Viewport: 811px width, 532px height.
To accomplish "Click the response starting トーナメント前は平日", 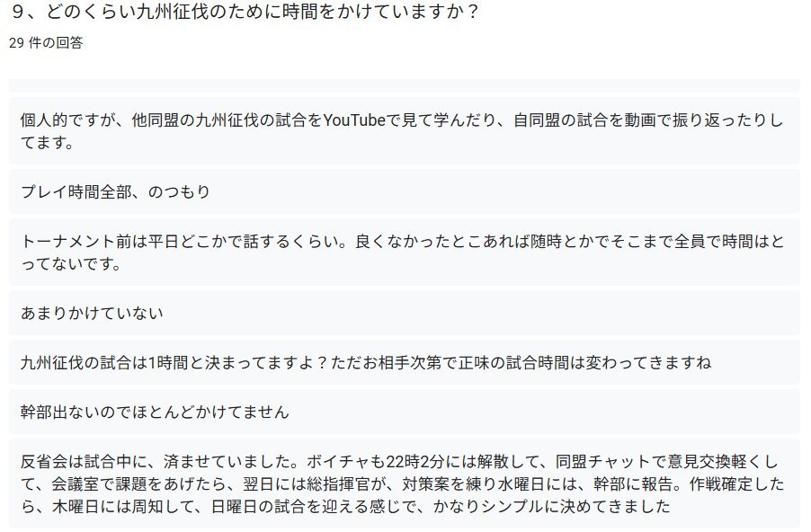I will click(x=405, y=253).
